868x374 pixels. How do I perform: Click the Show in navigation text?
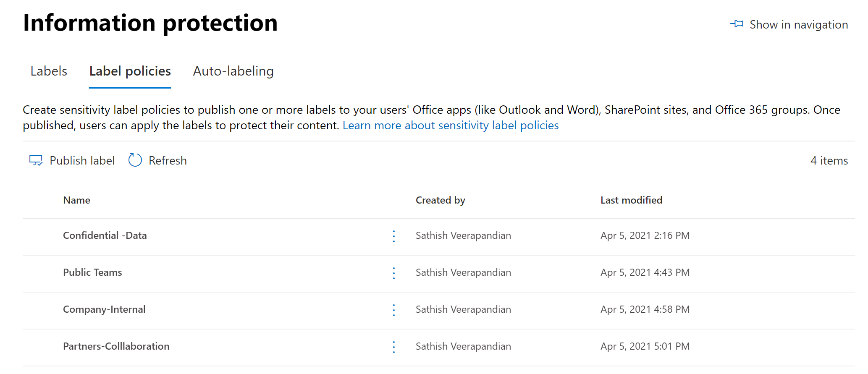click(x=798, y=25)
